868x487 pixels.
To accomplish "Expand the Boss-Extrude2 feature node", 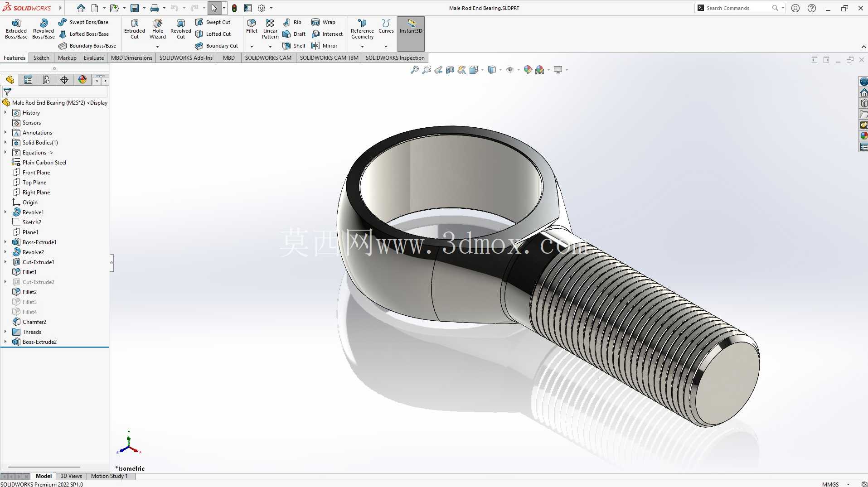I will 5,342.
